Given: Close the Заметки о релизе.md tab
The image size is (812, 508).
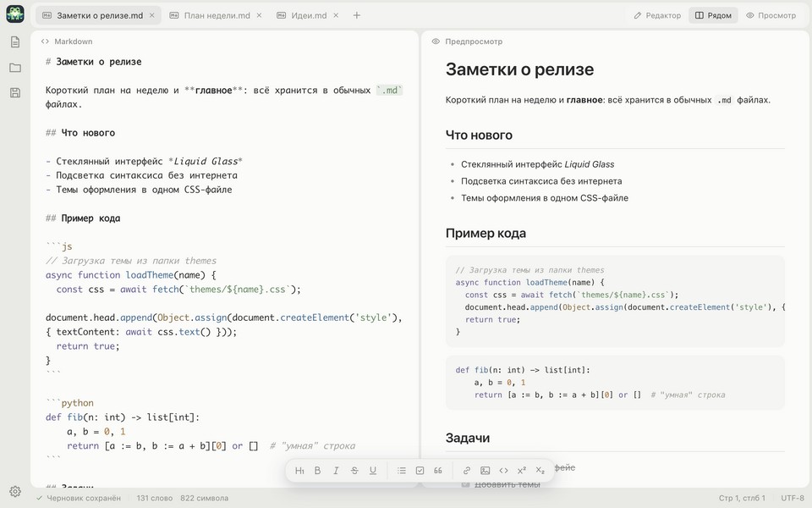Looking at the screenshot, I should pos(151,15).
